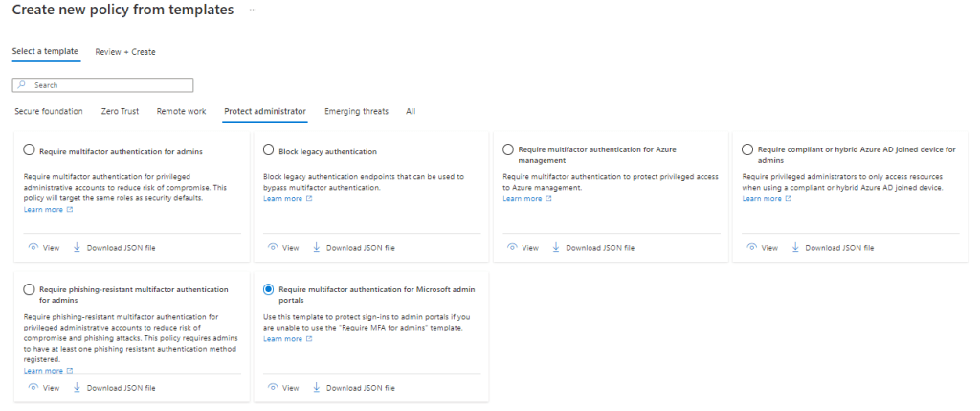Choose the compliant or hybrid Azure AD device radio
Viewport: 980px width, 411px height.
747,150
